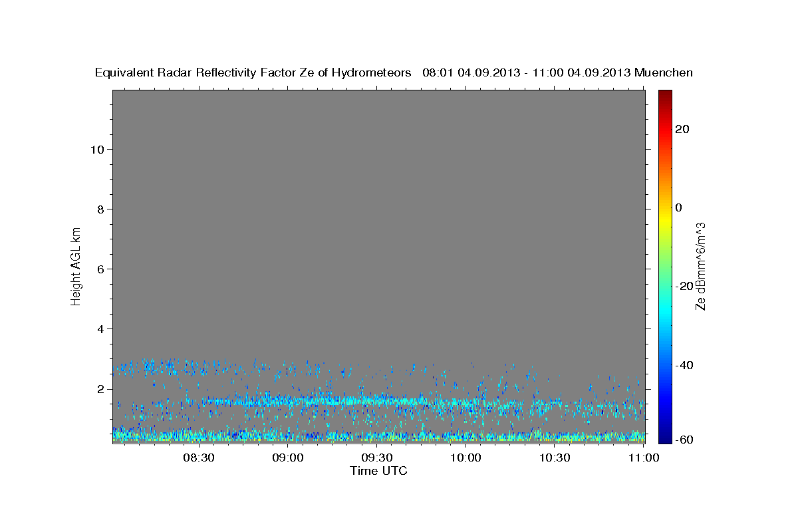Image resolution: width=798 pixels, height=532 pixels.
Task: Select the 09:30 time tick label
Action: [376, 458]
